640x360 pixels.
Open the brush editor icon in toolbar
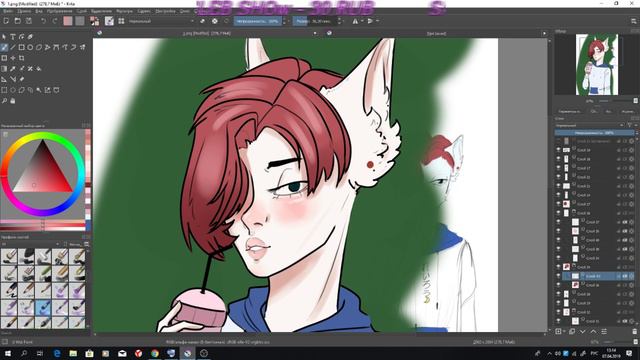109,21
